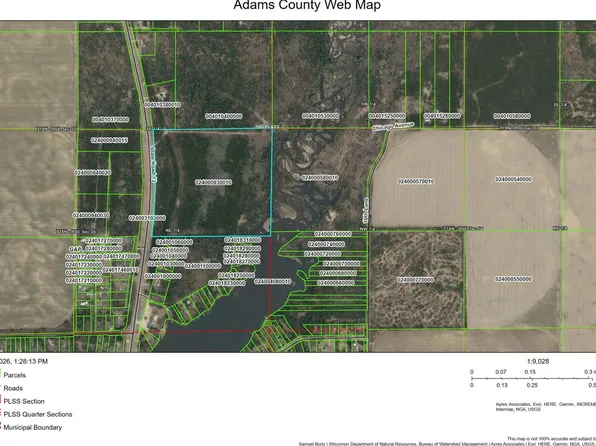Click parcel label 024017210000
Viewport: 596px width, 446px height.
click(x=84, y=280)
